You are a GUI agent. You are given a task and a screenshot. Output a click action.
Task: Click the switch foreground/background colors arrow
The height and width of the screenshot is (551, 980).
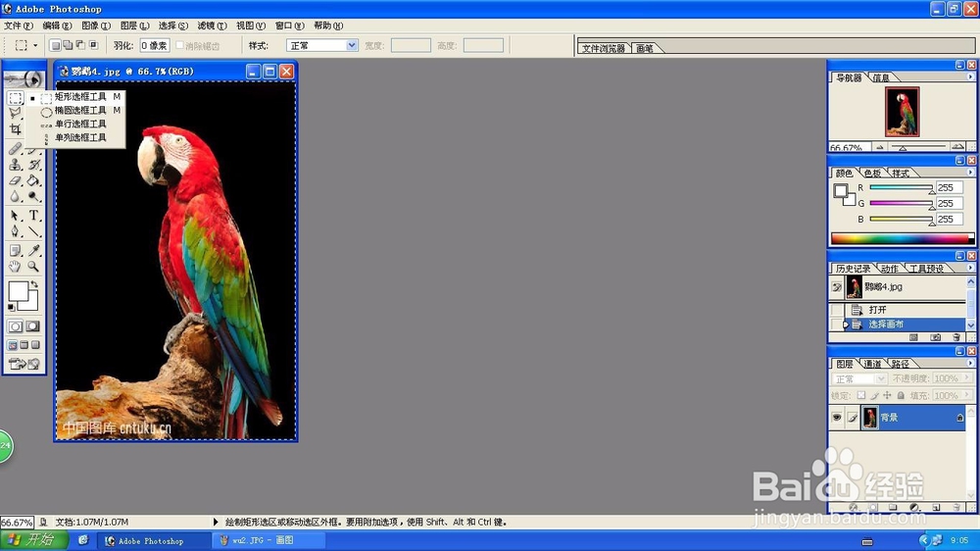tap(34, 284)
